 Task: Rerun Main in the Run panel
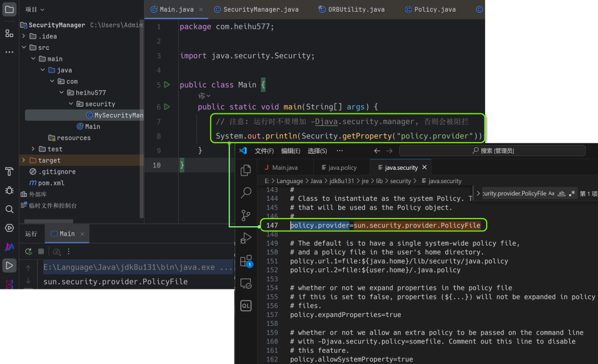pos(28,252)
